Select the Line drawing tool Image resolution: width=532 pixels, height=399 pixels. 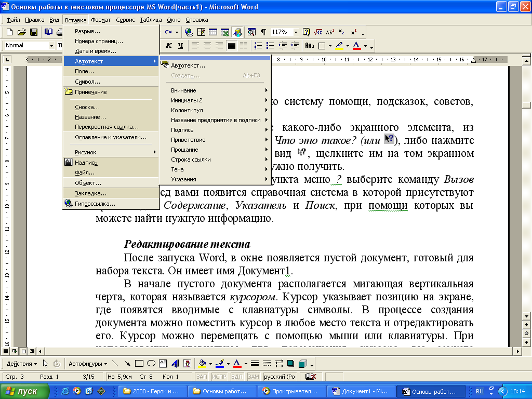[115, 364]
